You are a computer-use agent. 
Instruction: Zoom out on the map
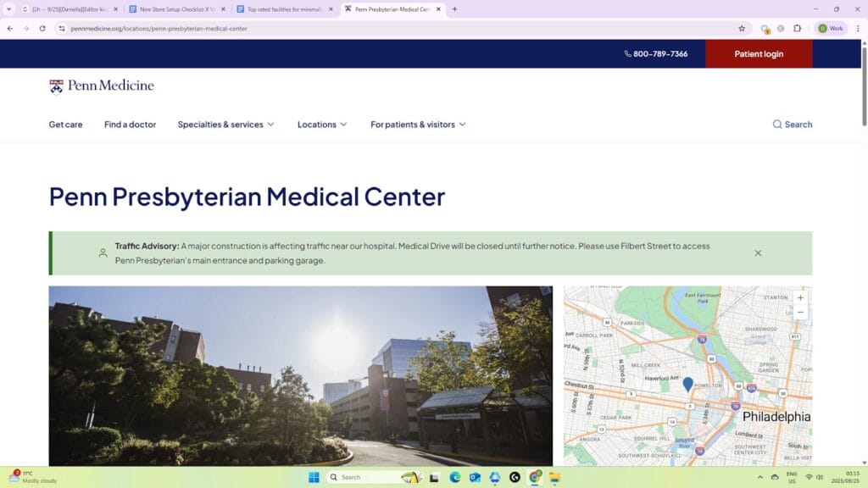pyautogui.click(x=800, y=312)
